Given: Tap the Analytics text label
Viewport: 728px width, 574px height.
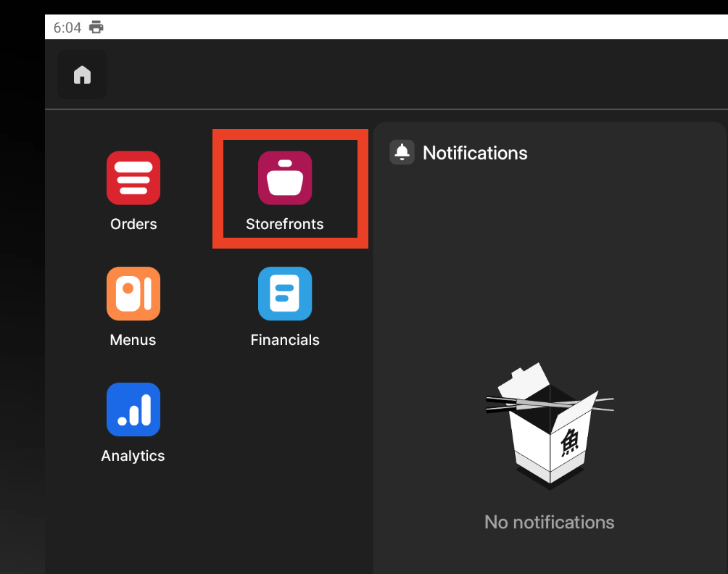Looking at the screenshot, I should tap(133, 456).
